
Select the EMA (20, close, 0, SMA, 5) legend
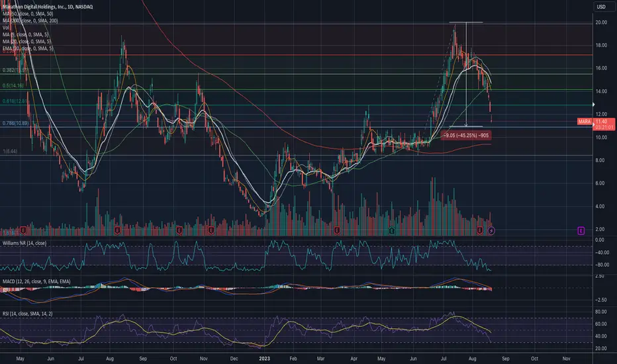[x=28, y=48]
